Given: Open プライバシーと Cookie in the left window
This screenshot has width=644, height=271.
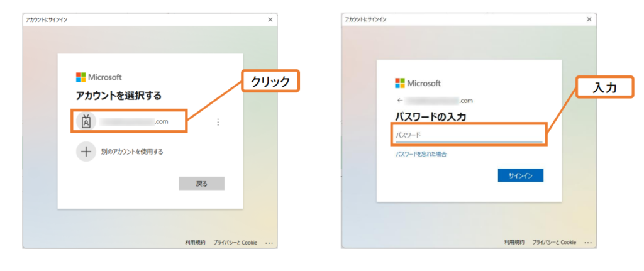Looking at the screenshot, I should tap(235, 243).
